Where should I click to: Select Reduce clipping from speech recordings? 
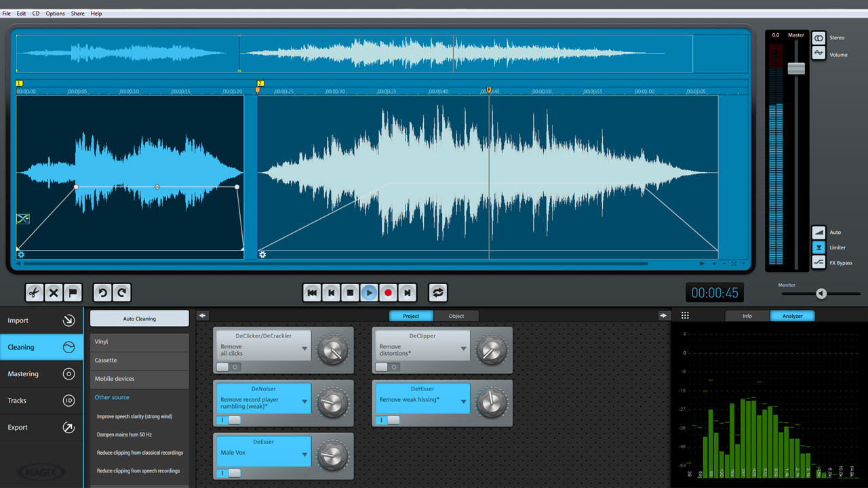(x=138, y=471)
